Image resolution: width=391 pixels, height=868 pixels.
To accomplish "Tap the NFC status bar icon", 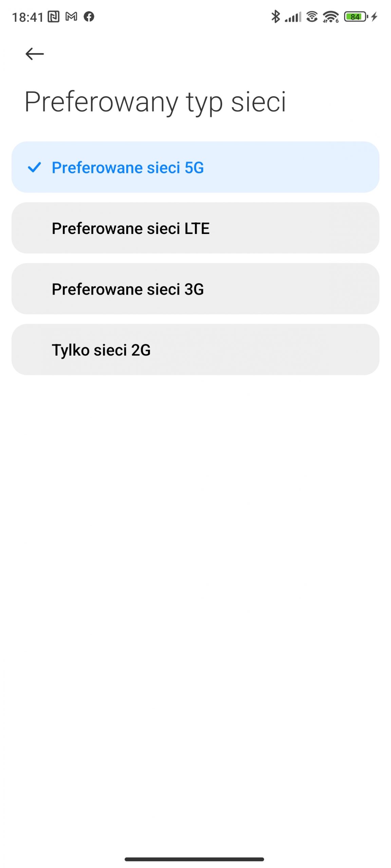I will tap(53, 17).
